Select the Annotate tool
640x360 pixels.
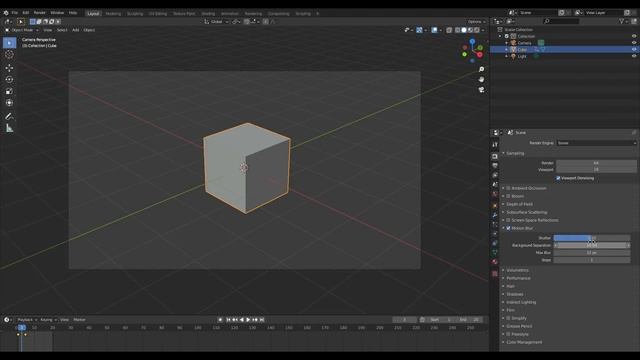pyautogui.click(x=9, y=117)
